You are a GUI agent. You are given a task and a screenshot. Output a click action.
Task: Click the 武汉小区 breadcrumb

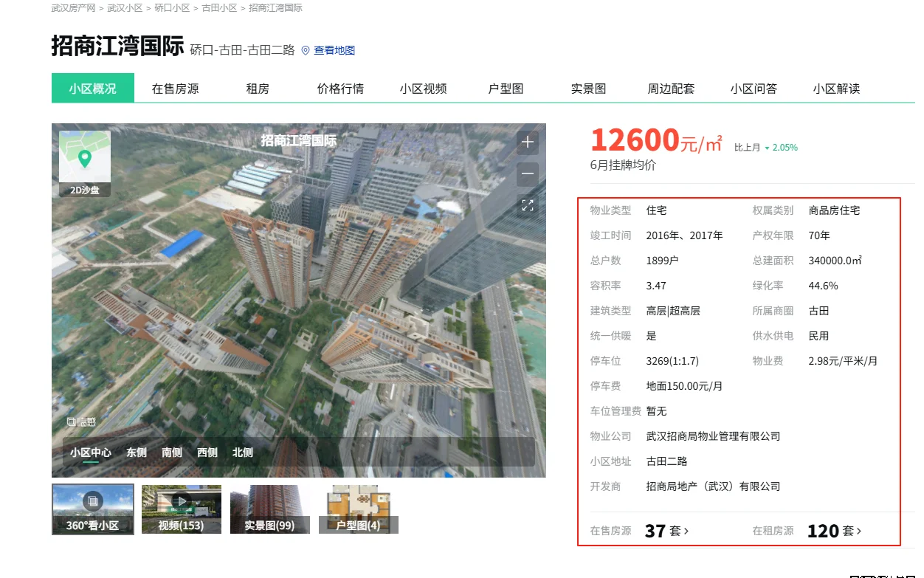click(125, 8)
